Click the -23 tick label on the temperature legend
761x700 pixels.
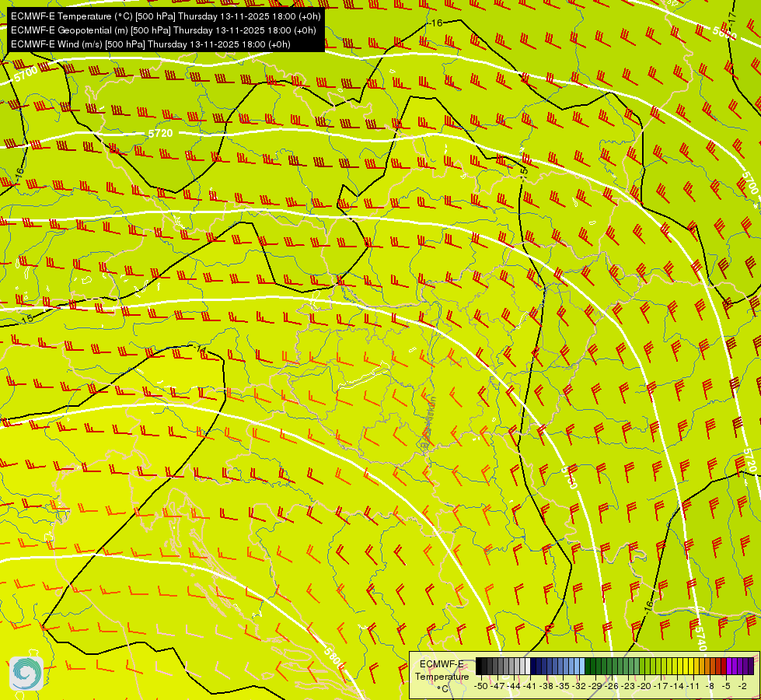click(x=628, y=687)
